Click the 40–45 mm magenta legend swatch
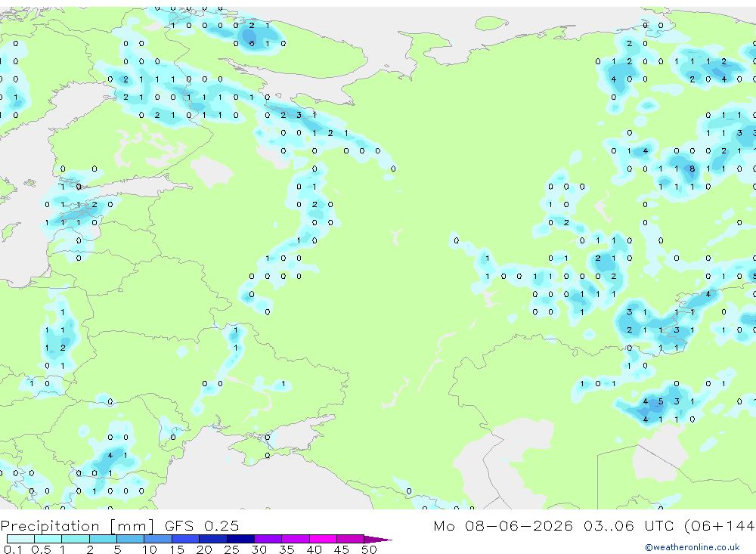The image size is (756, 554). point(323,539)
